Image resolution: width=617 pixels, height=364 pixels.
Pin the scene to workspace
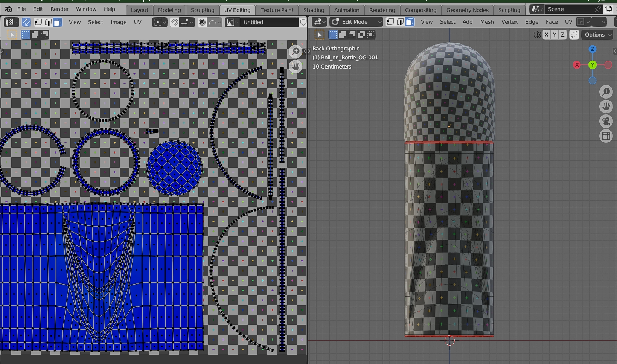(x=598, y=9)
